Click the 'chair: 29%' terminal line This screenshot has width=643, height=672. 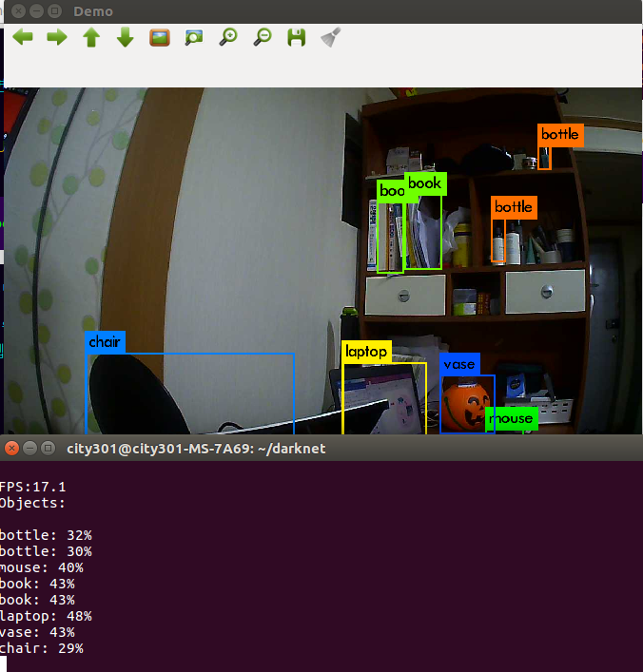42,648
